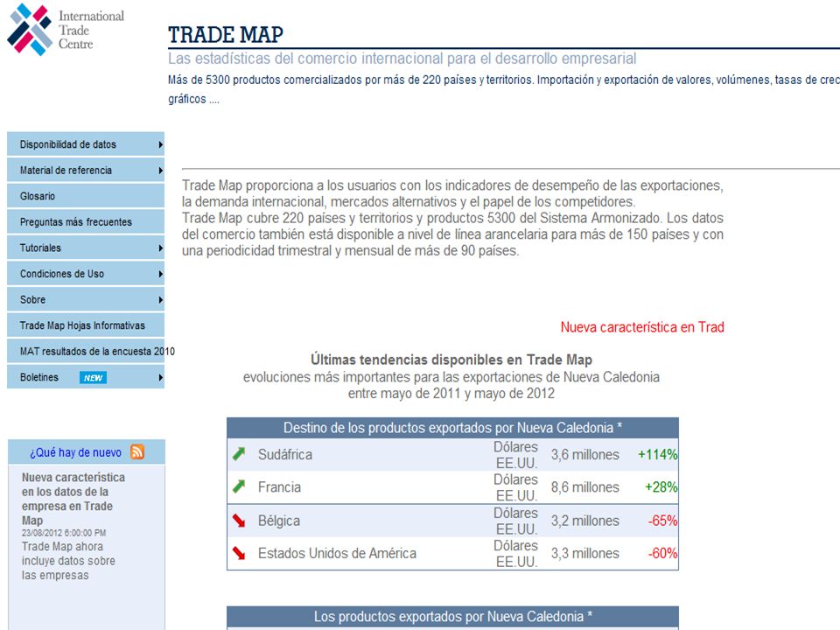Expand the Material de referencia submenu arrow
Viewport: 840px width, 630px height.
click(160, 171)
